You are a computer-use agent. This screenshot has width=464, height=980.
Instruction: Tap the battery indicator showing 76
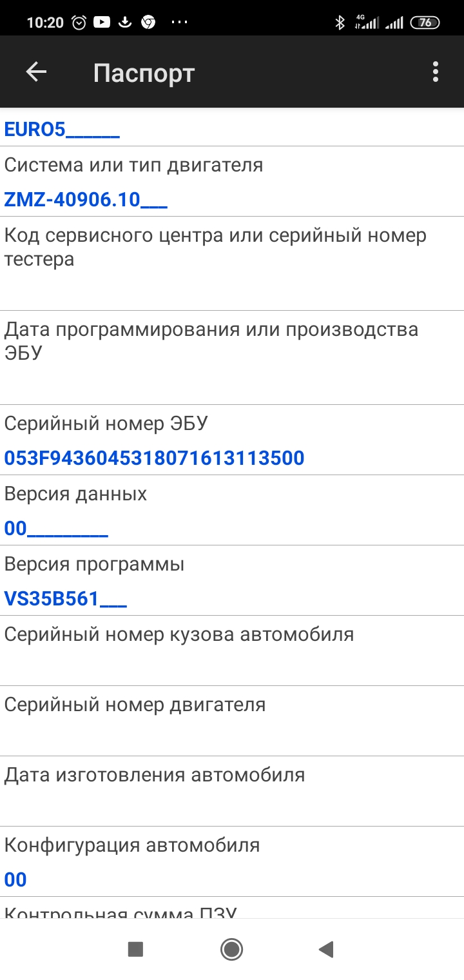pos(425,23)
